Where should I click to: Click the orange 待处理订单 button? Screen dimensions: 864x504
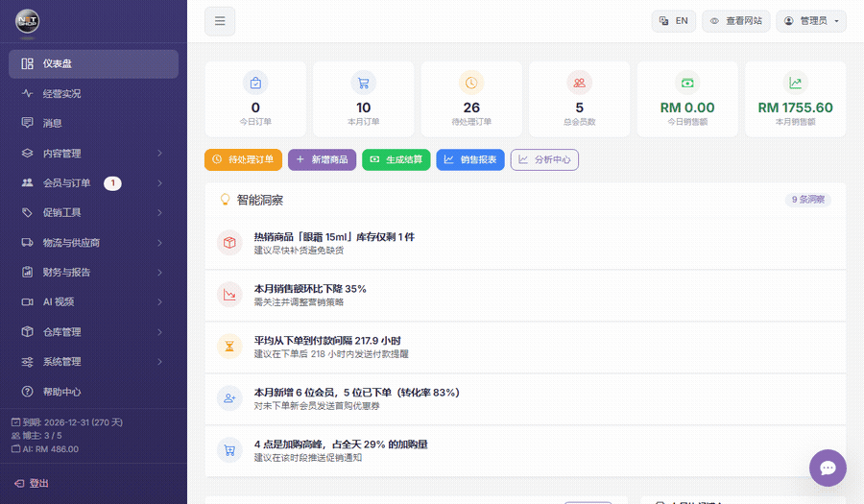click(243, 159)
